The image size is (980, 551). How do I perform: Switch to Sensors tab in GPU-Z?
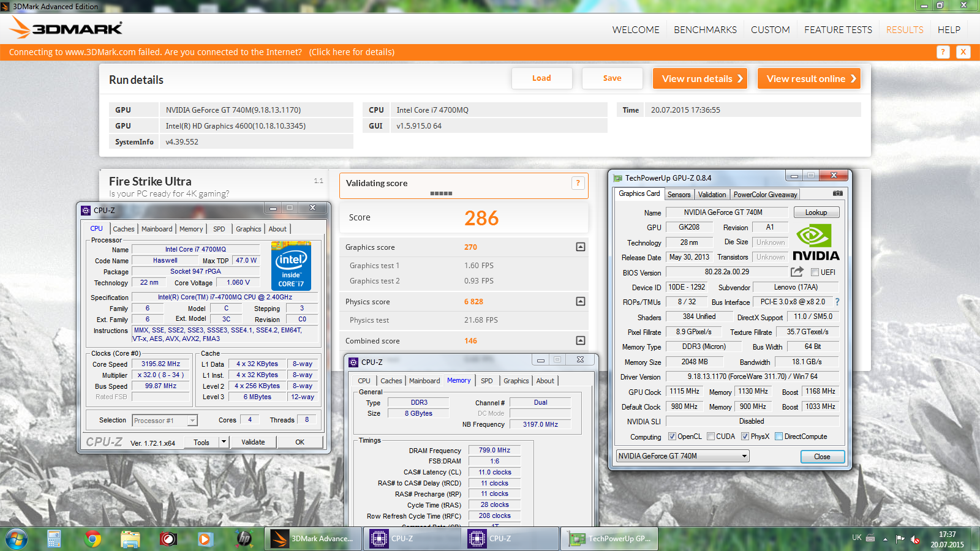point(679,195)
